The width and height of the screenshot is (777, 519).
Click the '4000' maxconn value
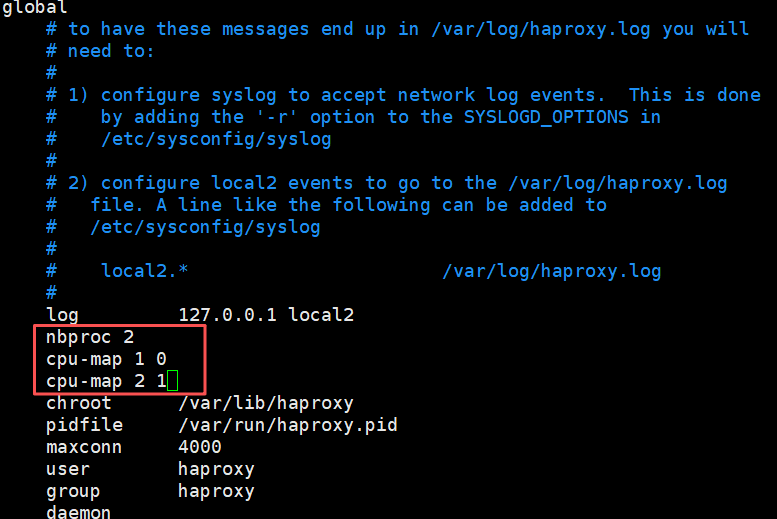(x=200, y=447)
